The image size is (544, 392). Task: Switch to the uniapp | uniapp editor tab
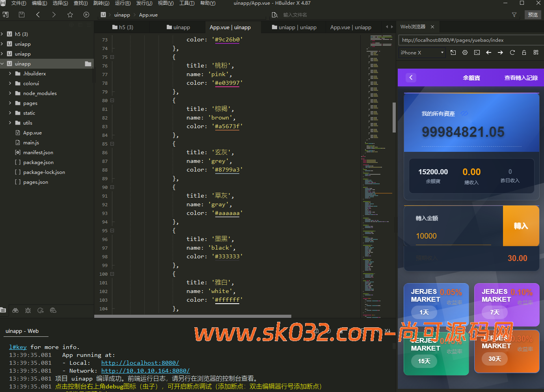pyautogui.click(x=294, y=27)
